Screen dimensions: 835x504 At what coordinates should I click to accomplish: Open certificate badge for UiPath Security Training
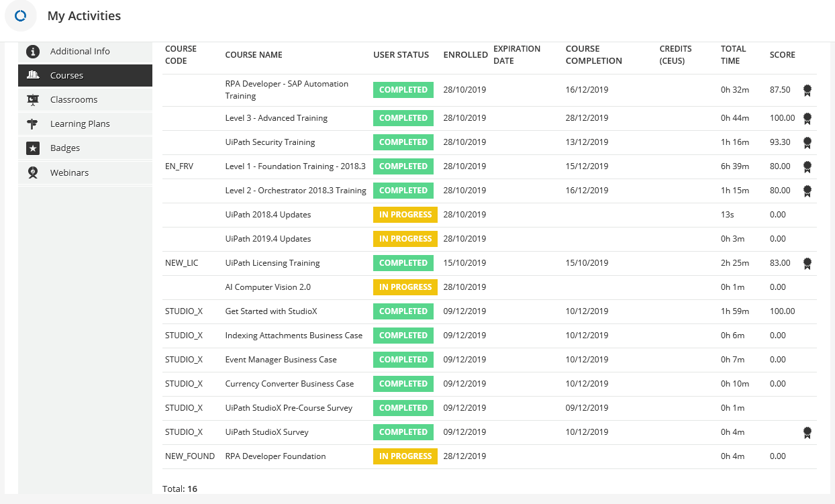[x=807, y=142]
